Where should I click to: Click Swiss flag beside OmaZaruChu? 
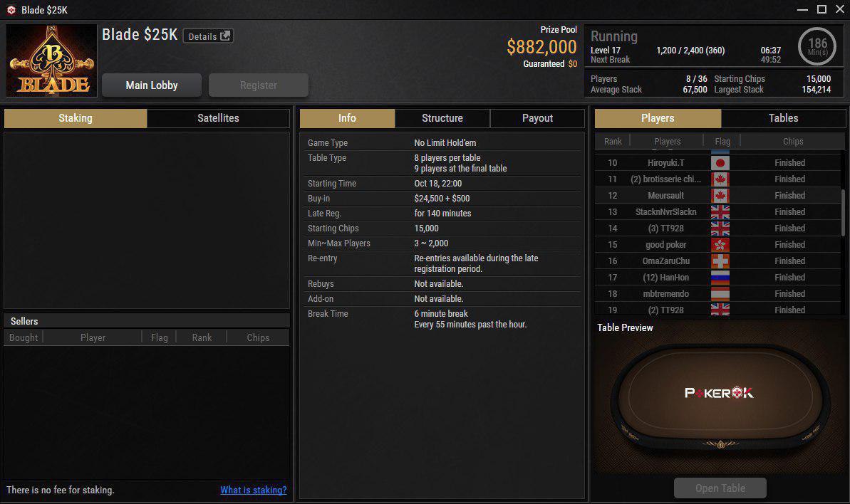tap(720, 261)
